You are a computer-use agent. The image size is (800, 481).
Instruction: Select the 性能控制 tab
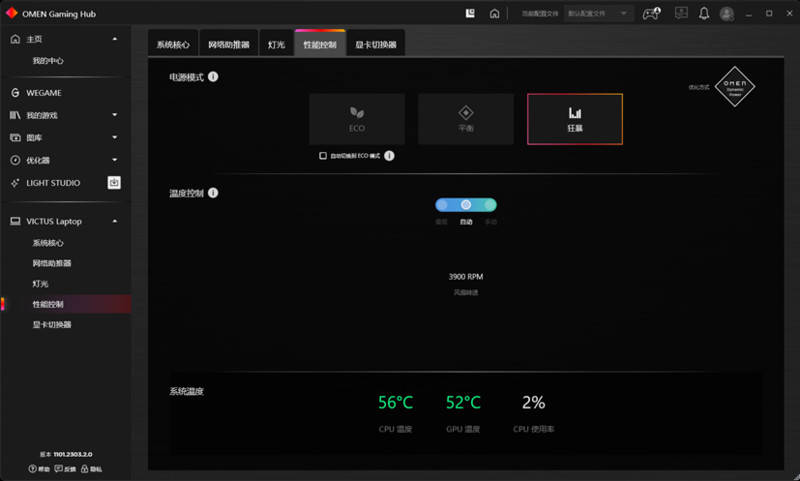click(320, 44)
